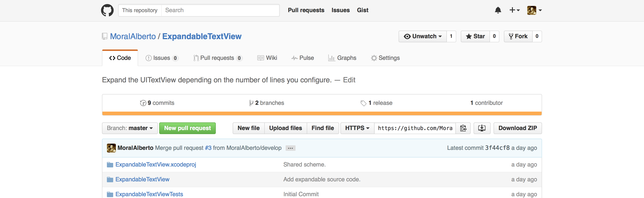Viewport: 644px width, 198px height.
Task: View watchers count 1
Action: point(451,37)
